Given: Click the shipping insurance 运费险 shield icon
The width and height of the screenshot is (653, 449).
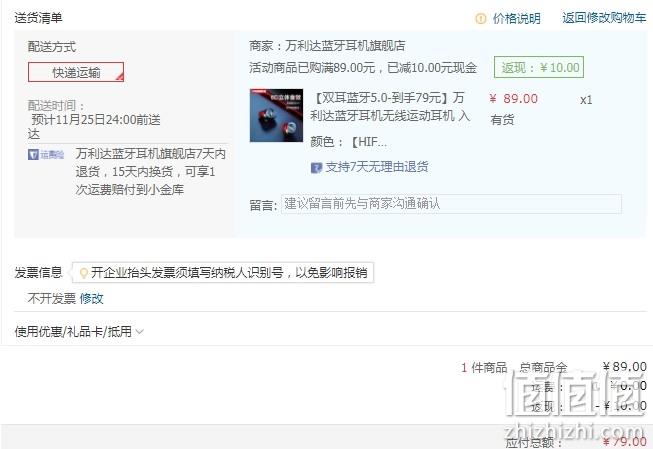Looking at the screenshot, I should 33,155.
